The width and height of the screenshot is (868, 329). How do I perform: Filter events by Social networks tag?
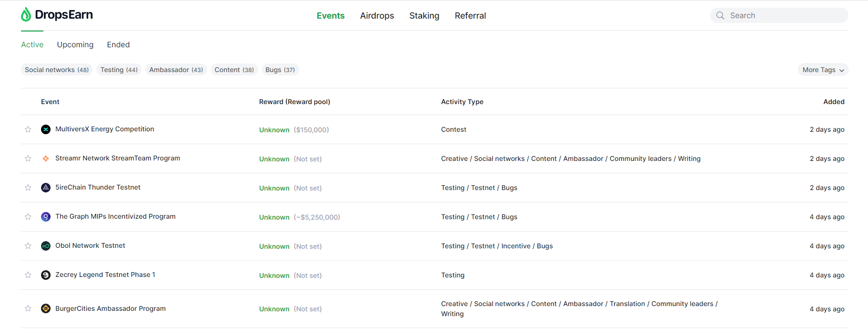click(x=57, y=70)
